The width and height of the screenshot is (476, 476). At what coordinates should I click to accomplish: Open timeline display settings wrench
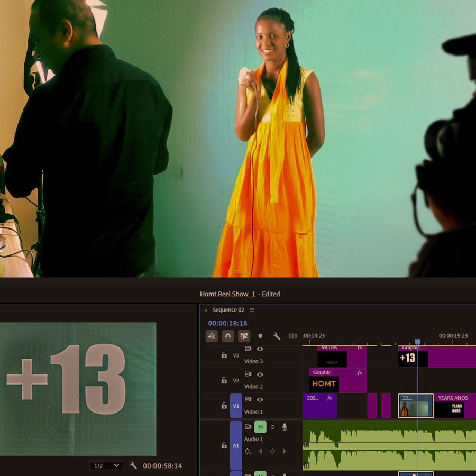click(x=277, y=336)
